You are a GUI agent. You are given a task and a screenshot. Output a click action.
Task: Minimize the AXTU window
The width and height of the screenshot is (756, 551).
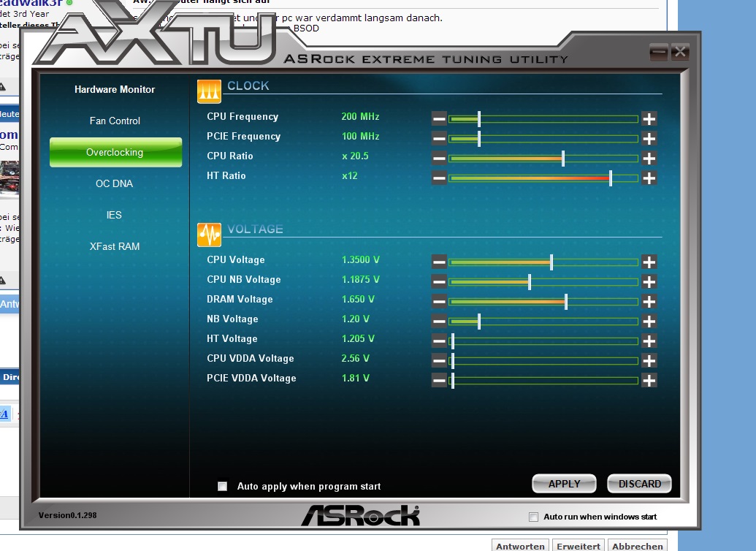tap(659, 52)
